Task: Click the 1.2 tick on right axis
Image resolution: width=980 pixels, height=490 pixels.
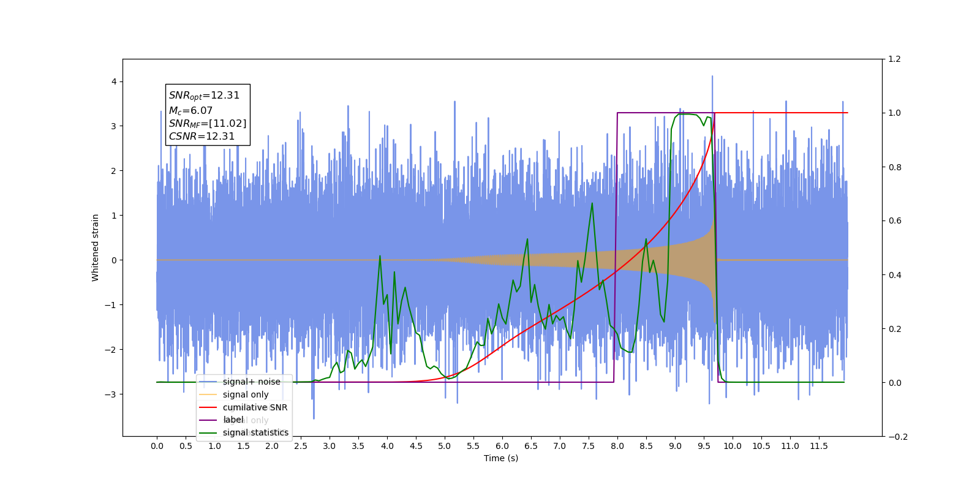Action: (x=894, y=59)
